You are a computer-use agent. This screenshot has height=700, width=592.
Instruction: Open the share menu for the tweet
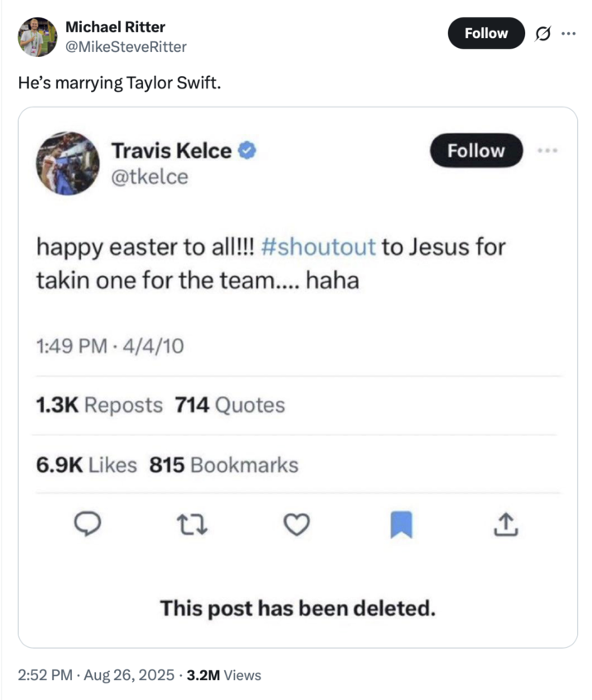(x=506, y=524)
